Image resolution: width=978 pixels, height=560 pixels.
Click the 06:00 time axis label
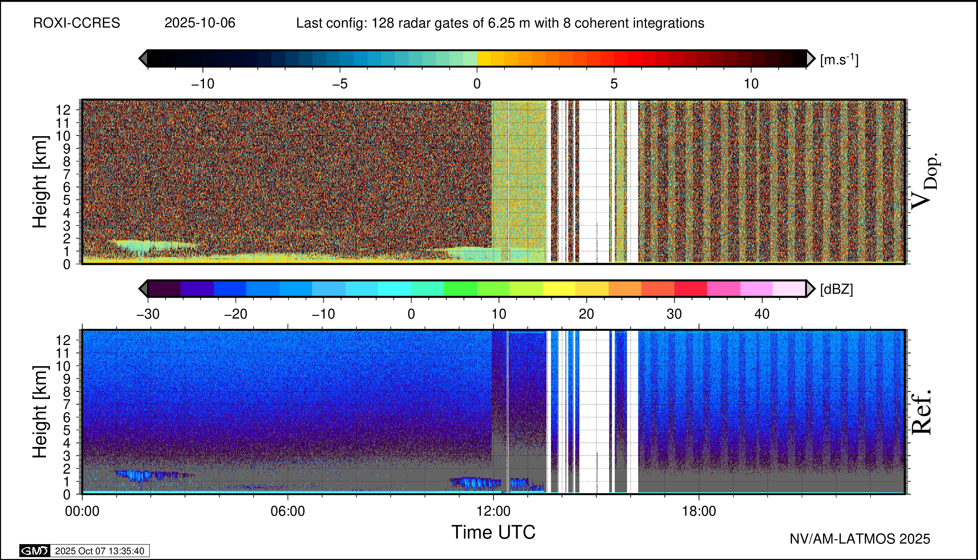[288, 511]
